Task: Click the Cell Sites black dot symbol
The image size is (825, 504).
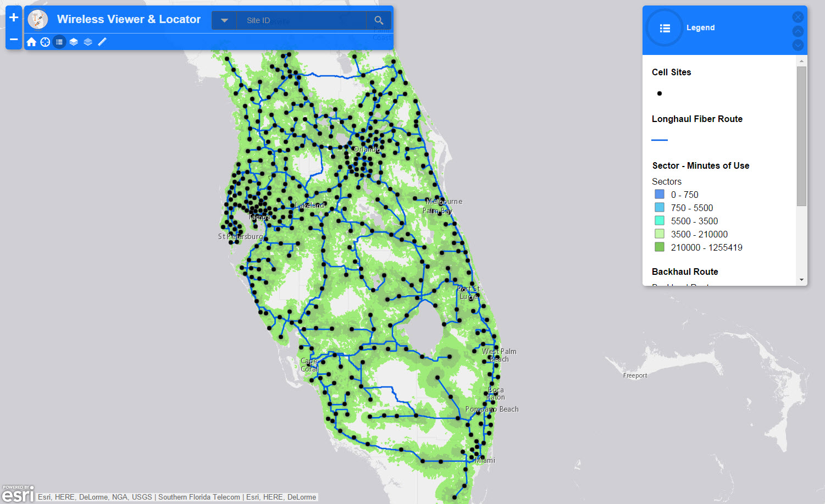Action: [660, 93]
